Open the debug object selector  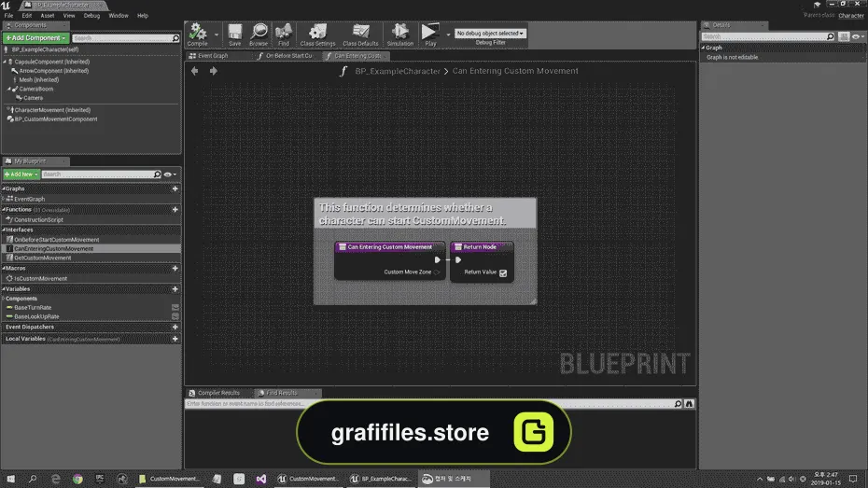tap(490, 34)
